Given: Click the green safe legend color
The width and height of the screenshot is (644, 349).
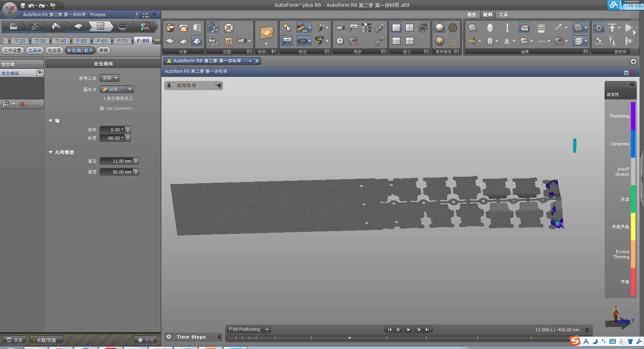Looking at the screenshot, I should (x=633, y=199).
